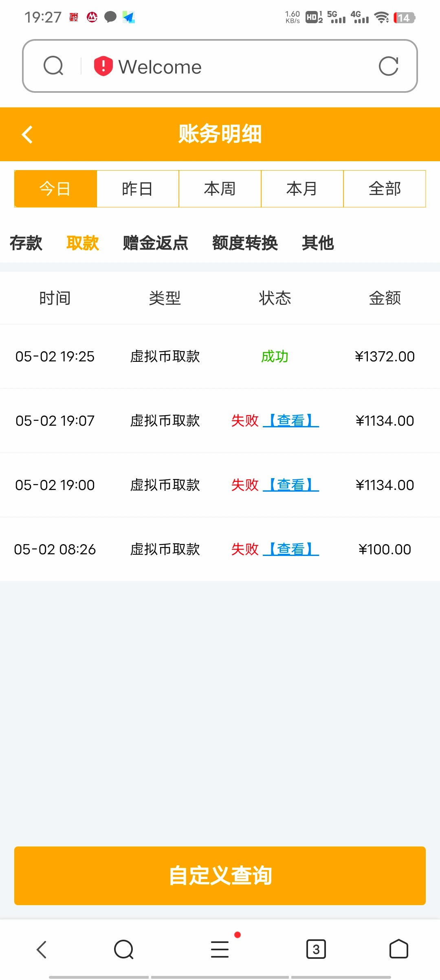This screenshot has height=980, width=440.
Task: Open the browser hamburger menu
Action: point(220,949)
